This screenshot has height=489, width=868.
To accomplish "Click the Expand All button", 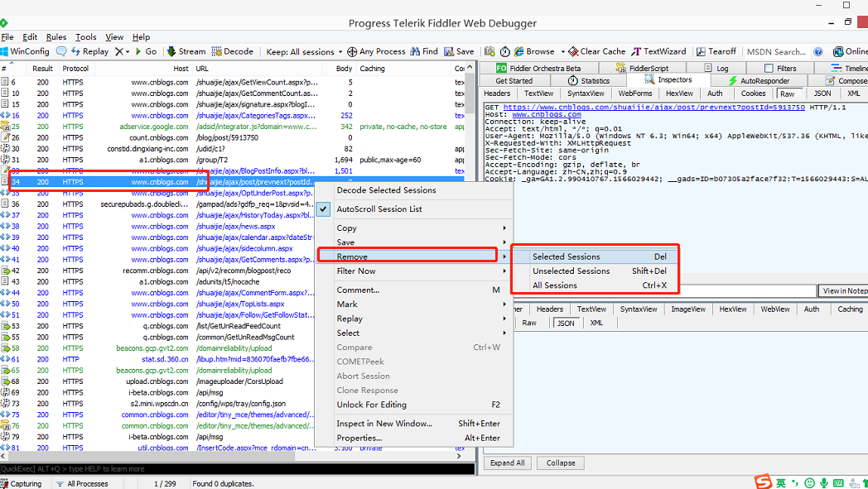I will (508, 463).
